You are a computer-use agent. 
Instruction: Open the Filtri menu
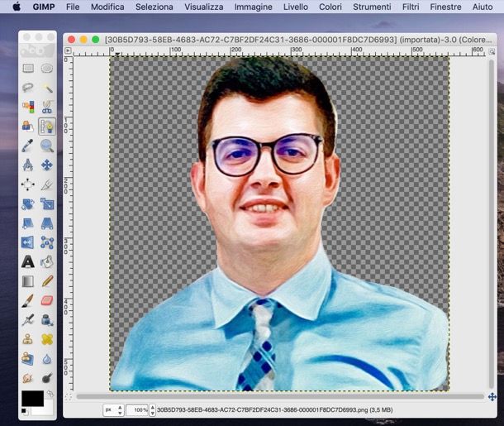tap(411, 7)
